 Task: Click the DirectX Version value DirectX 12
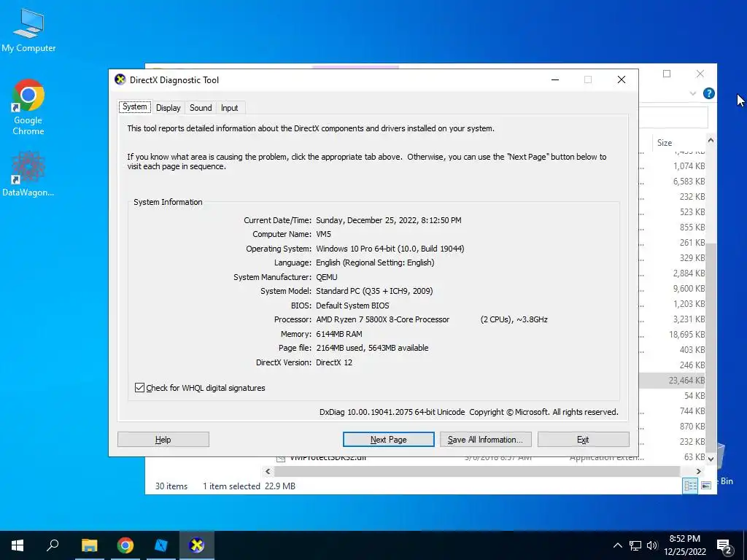tap(334, 362)
